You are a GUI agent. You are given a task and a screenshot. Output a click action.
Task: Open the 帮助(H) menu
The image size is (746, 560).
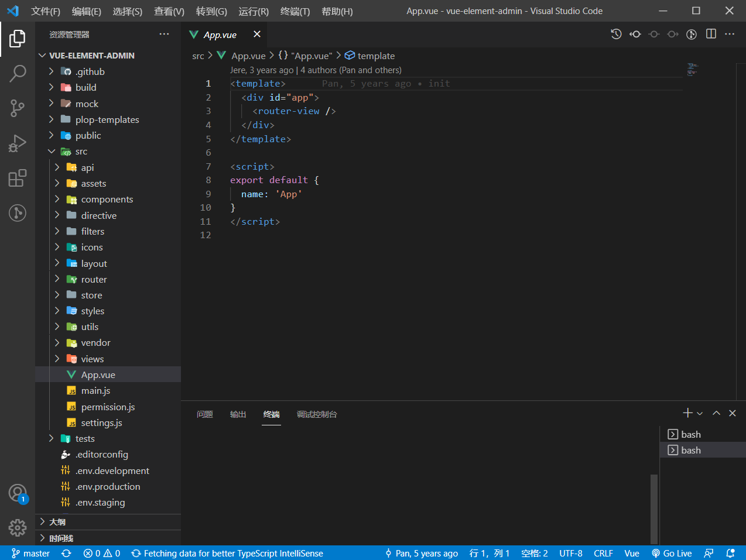pyautogui.click(x=337, y=11)
